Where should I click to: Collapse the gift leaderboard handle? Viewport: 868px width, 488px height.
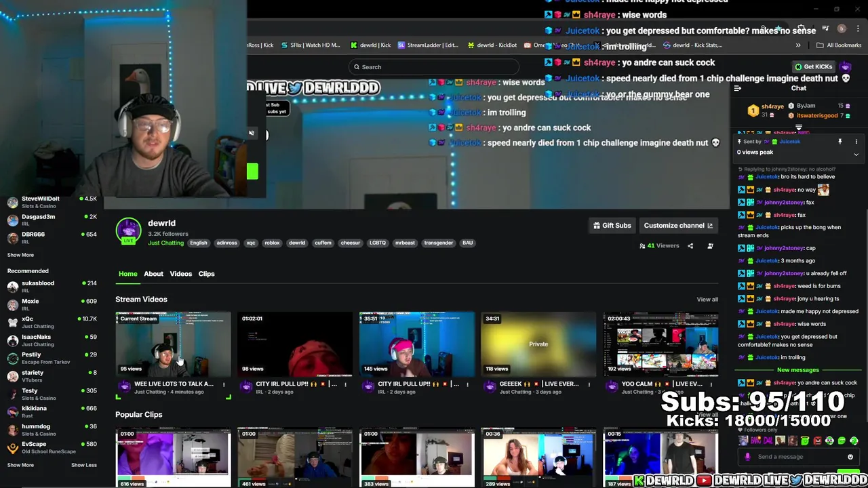pos(798,127)
